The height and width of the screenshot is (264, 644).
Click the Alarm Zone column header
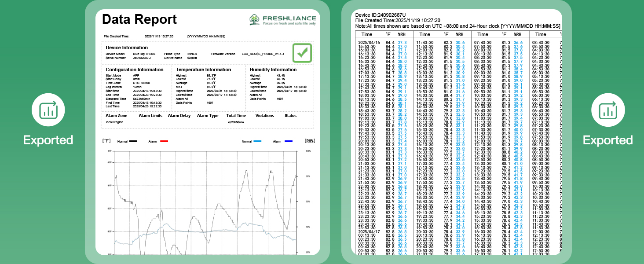click(117, 116)
